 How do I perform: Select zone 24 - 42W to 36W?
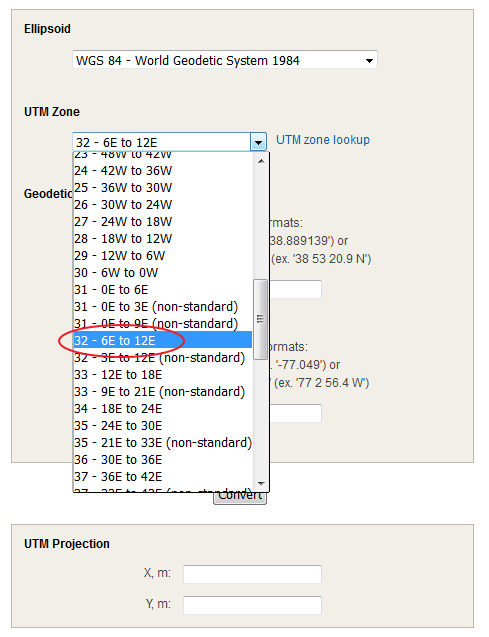(163, 171)
